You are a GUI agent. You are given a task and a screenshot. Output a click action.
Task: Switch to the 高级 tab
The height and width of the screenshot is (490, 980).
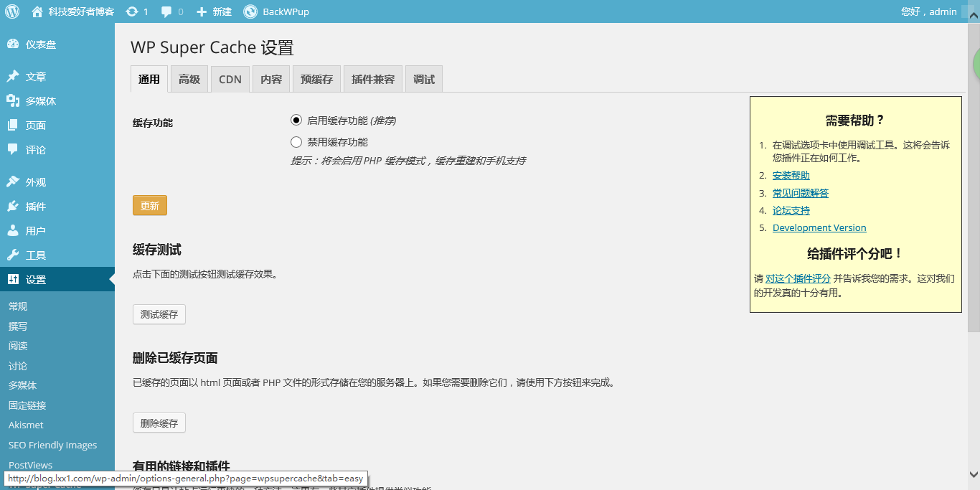pos(189,79)
